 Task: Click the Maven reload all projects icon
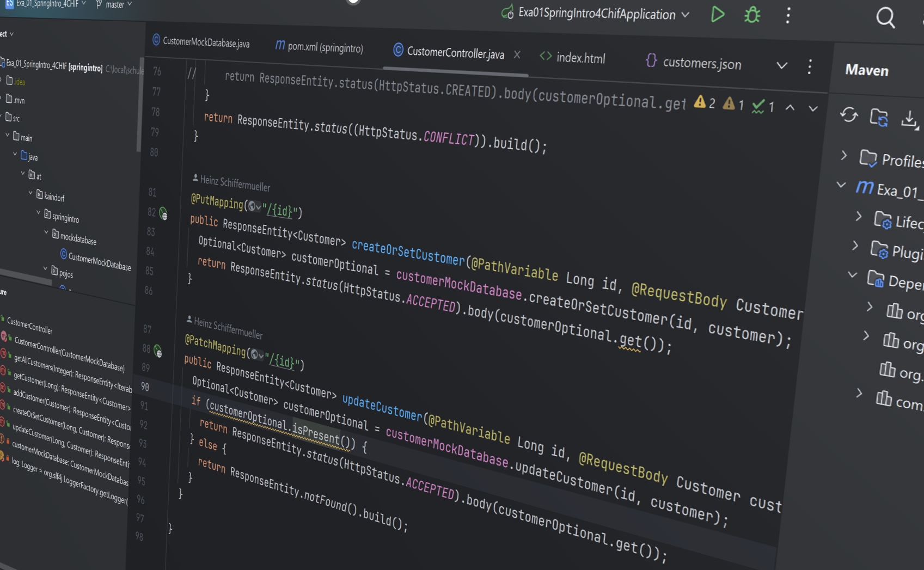coord(849,115)
